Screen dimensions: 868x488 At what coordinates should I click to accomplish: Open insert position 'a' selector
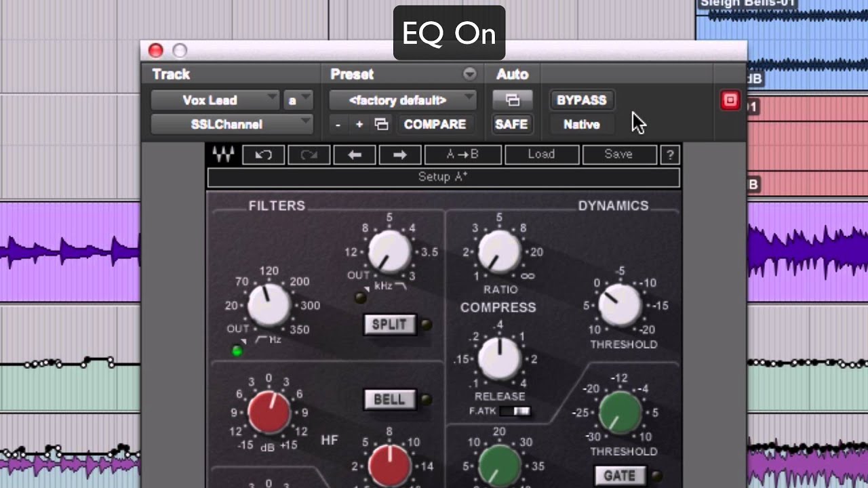click(298, 100)
